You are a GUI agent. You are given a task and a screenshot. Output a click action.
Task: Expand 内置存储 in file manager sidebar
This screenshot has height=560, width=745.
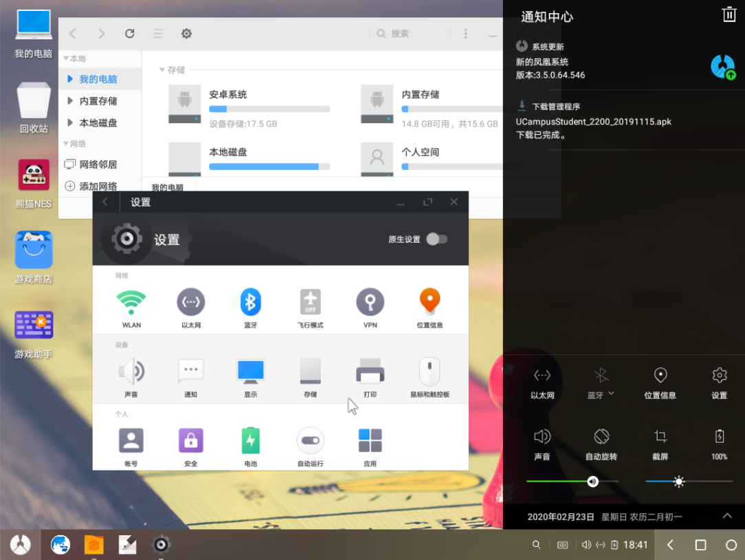pos(70,100)
